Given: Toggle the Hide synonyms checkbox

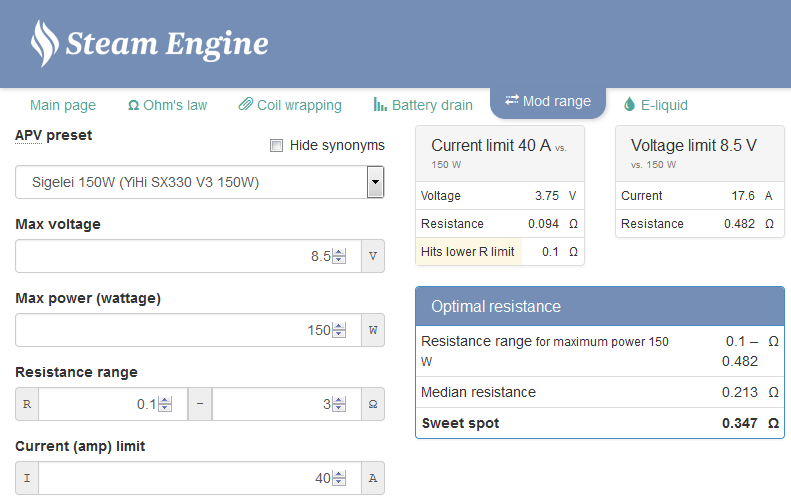Looking at the screenshot, I should coord(277,146).
